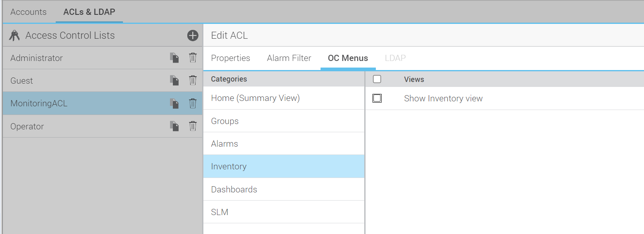
Task: Duplicate the Guest ACL
Action: (x=175, y=80)
